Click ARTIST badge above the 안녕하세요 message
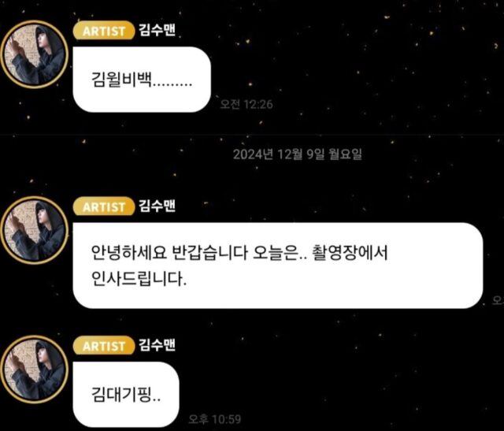 [x=104, y=206]
